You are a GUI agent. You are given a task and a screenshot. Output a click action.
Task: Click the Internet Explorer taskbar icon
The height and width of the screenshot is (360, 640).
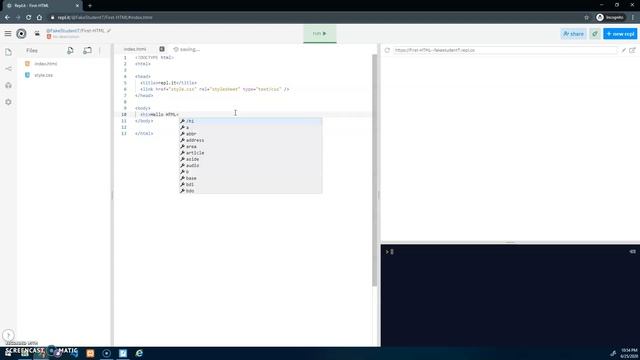139,353
